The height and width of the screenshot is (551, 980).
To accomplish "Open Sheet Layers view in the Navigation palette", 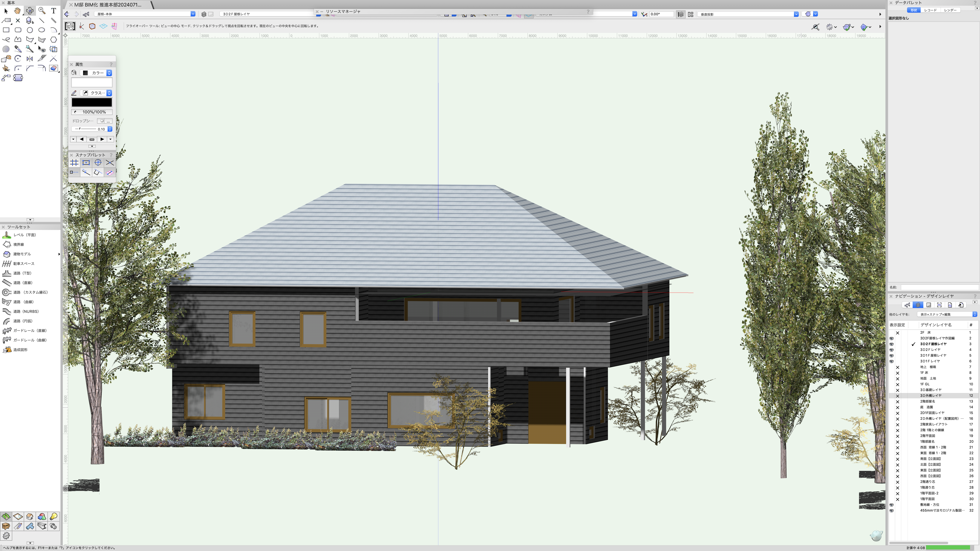I will [929, 305].
